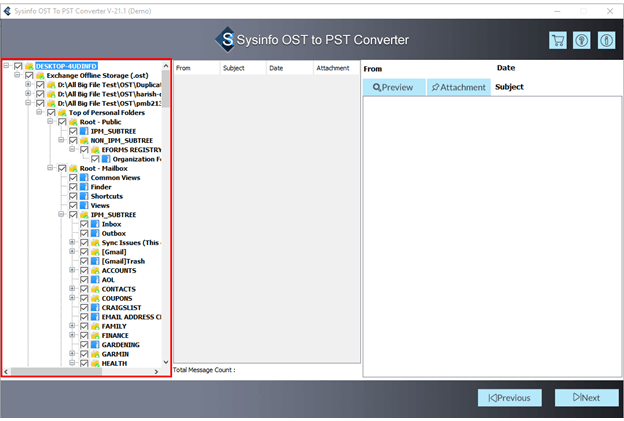Image resolution: width=624 pixels, height=421 pixels.
Task: Collapse the EFORMS REGISTRY node
Action: [72, 149]
